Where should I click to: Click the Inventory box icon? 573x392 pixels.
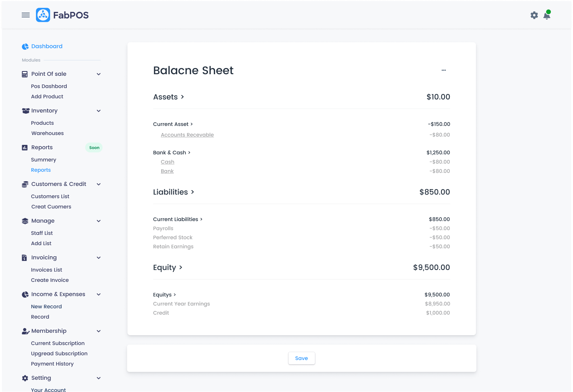point(26,111)
